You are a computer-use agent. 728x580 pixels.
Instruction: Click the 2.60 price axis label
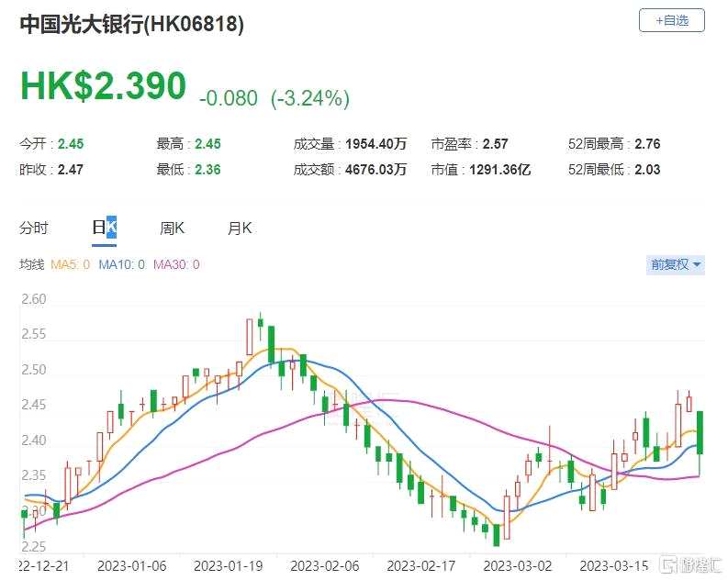(x=34, y=299)
